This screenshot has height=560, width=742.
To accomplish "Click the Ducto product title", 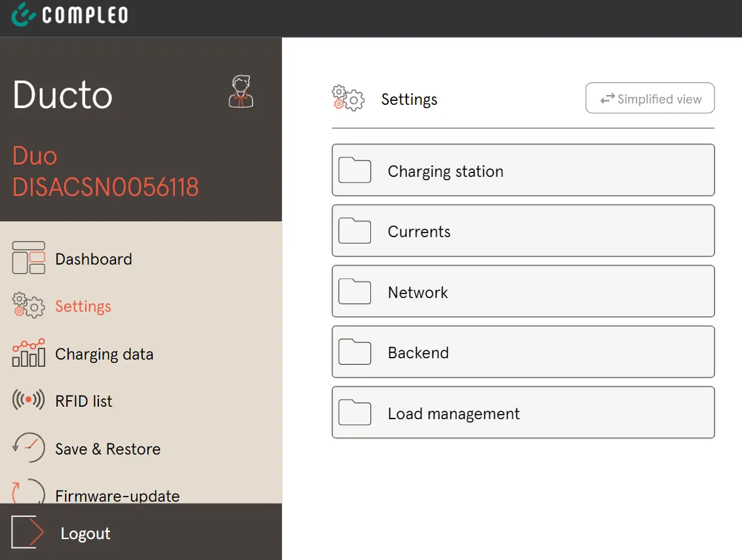I will (x=62, y=94).
